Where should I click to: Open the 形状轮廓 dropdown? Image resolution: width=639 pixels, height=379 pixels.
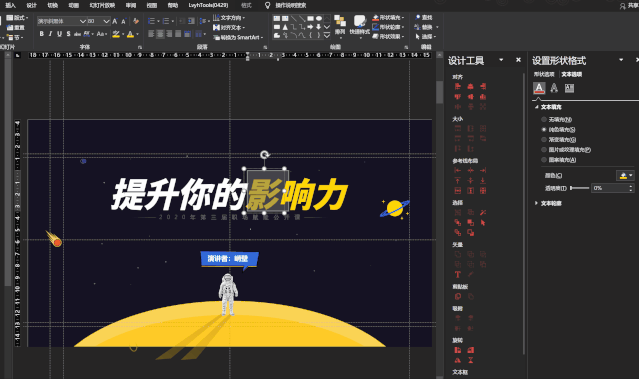[x=388, y=27]
